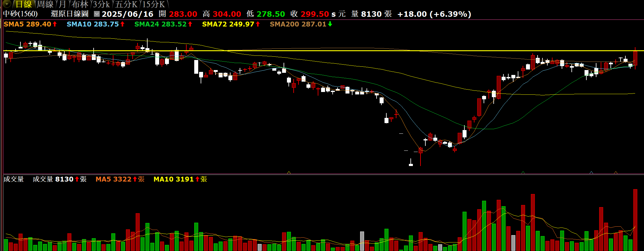Open the 15分K chart tab

coord(153,4)
